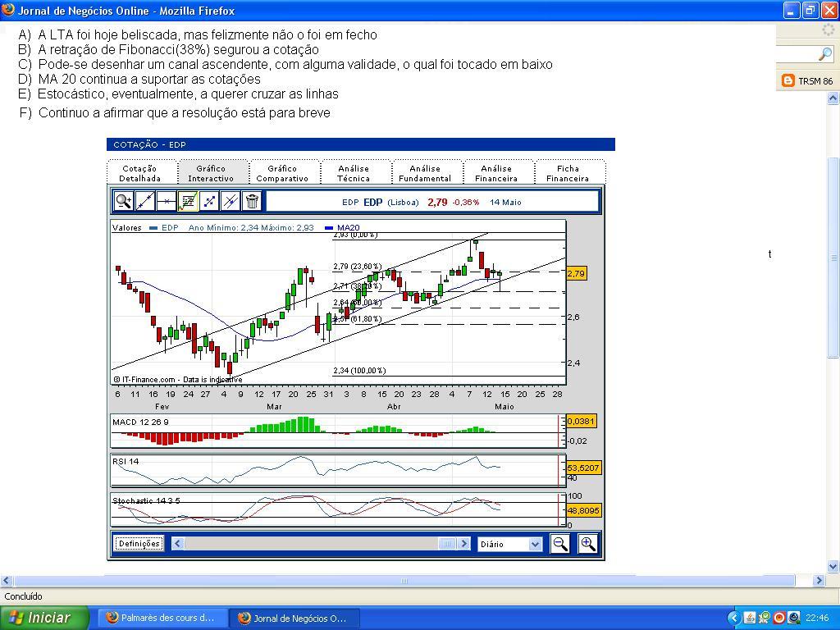Screen dimensions: 840x630
Task: Click the Concluído status bar text
Action: point(23,596)
